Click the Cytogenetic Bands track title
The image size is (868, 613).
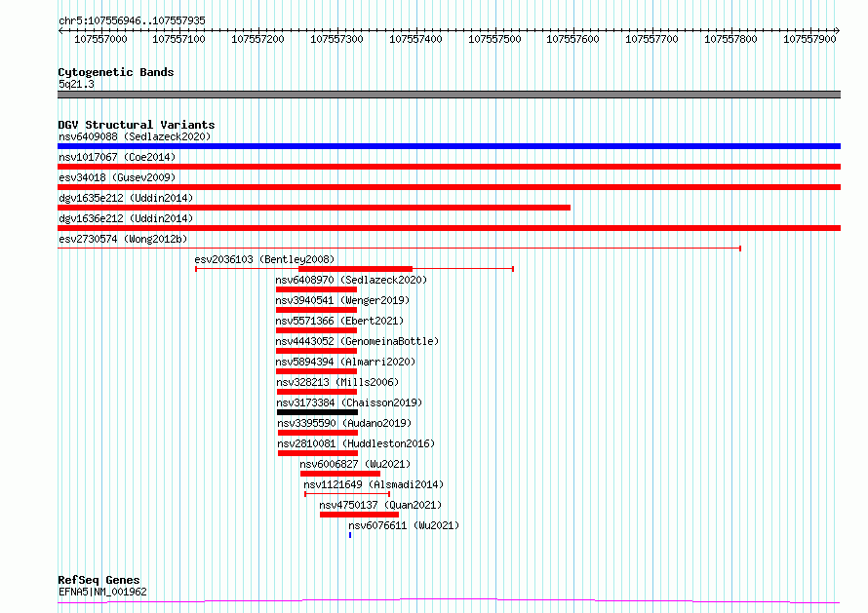[116, 72]
